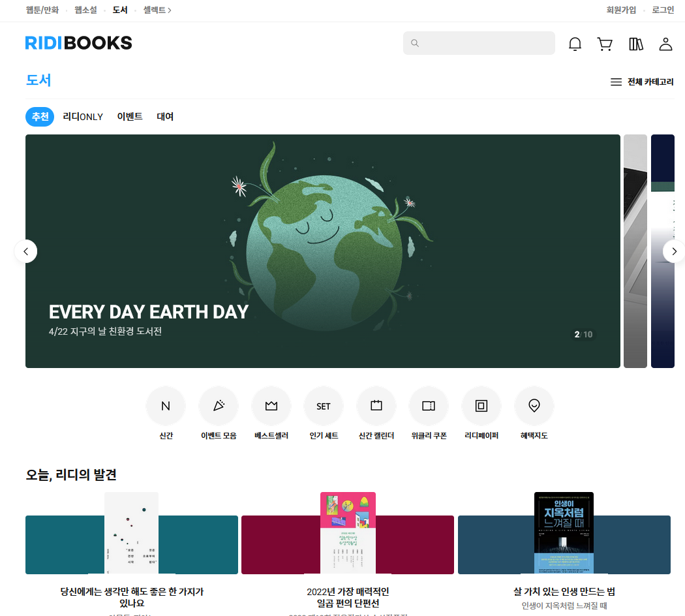Open my library bookshelf icon
The height and width of the screenshot is (616, 685).
pyautogui.click(x=635, y=44)
